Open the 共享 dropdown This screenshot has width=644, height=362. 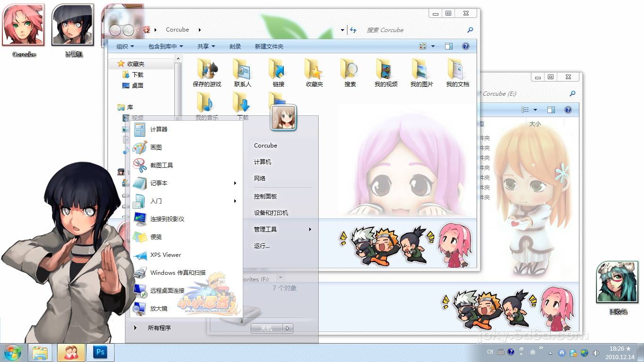[206, 46]
